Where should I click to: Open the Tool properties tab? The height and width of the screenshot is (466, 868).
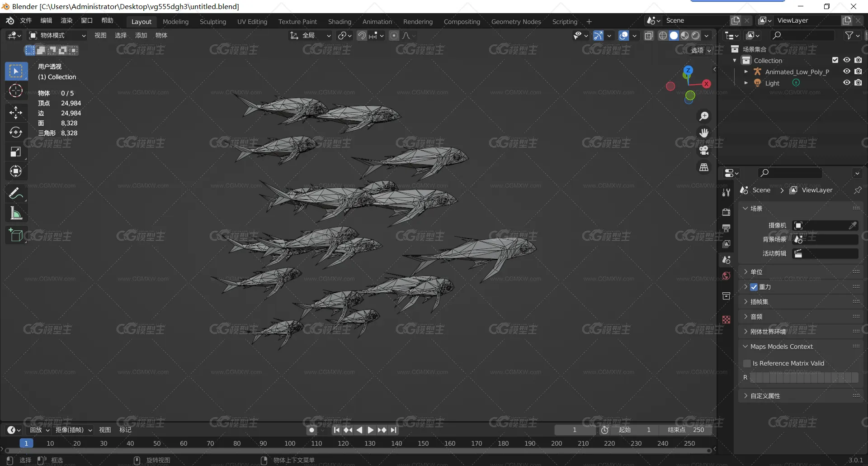pos(726,192)
